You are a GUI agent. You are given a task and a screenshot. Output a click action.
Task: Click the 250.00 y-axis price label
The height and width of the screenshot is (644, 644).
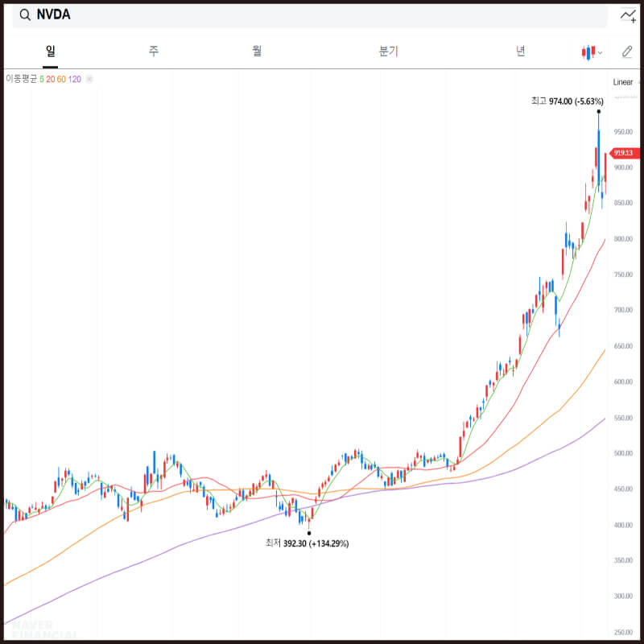[x=623, y=632]
